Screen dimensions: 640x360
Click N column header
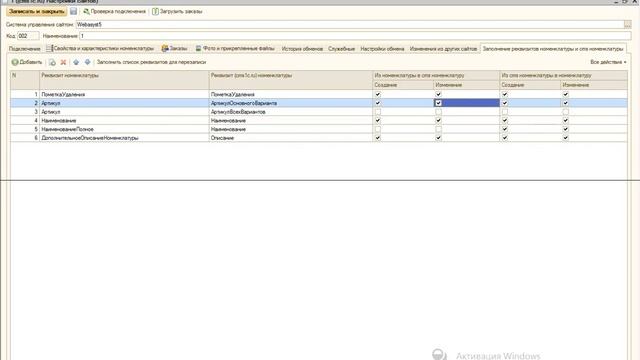(25, 80)
